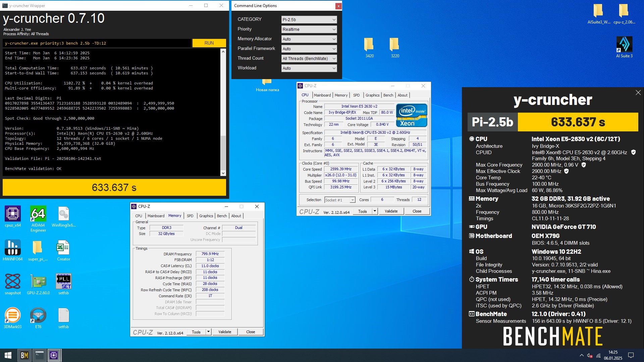Open the Socket #1 selection dropdown

(340, 200)
